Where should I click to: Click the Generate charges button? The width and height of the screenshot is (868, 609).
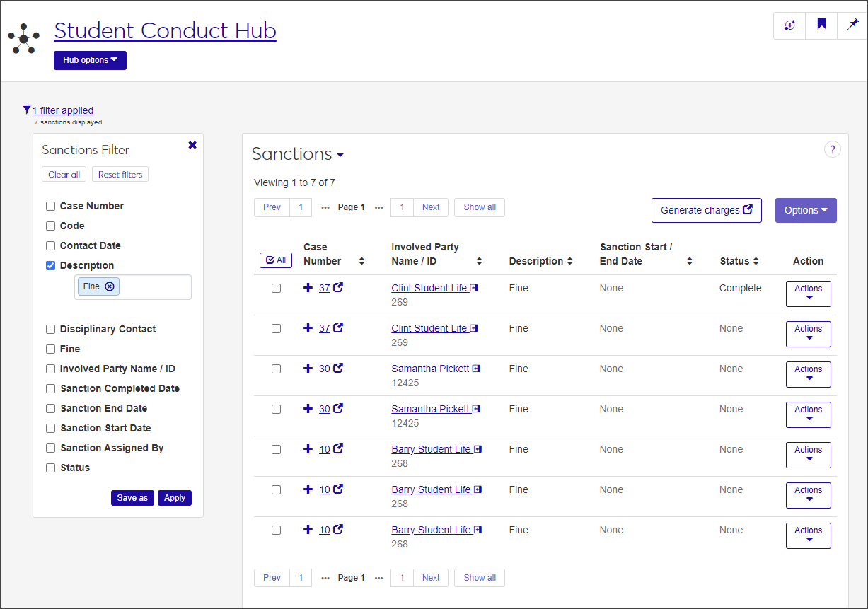click(706, 210)
